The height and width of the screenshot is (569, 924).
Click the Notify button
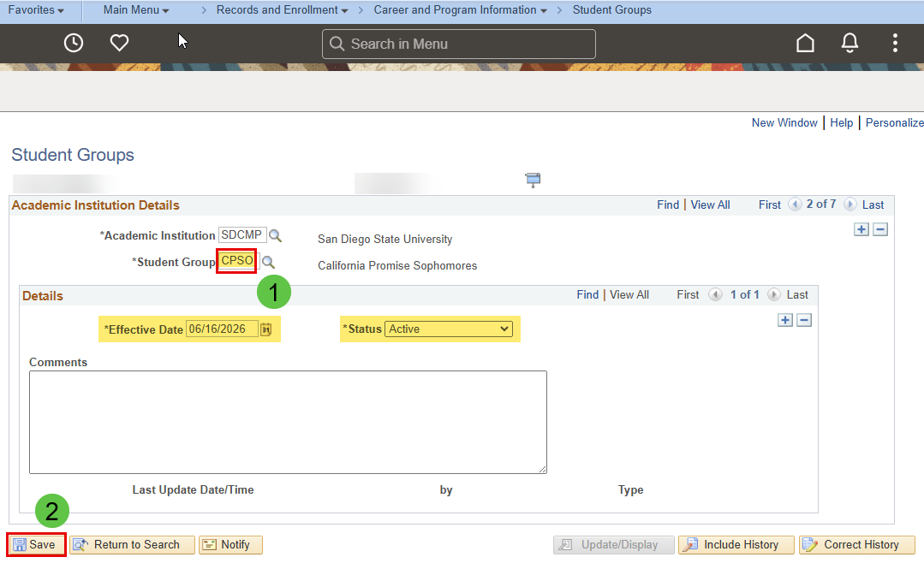(x=230, y=545)
